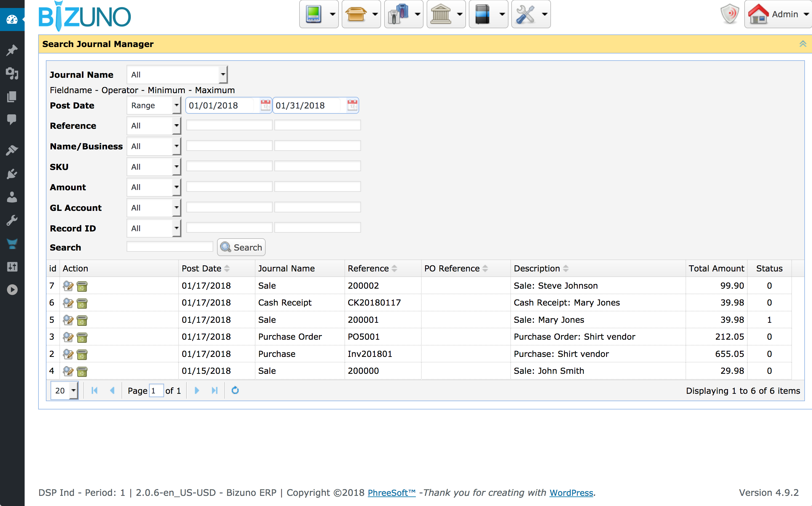Click the trash icon for record 4
The height and width of the screenshot is (506, 812).
(x=82, y=371)
